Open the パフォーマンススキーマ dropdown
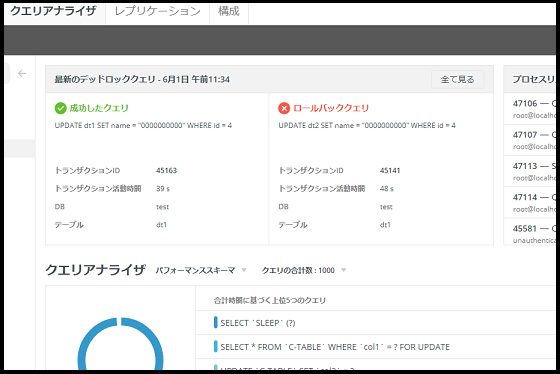The height and width of the screenshot is (374, 560). tap(201, 270)
